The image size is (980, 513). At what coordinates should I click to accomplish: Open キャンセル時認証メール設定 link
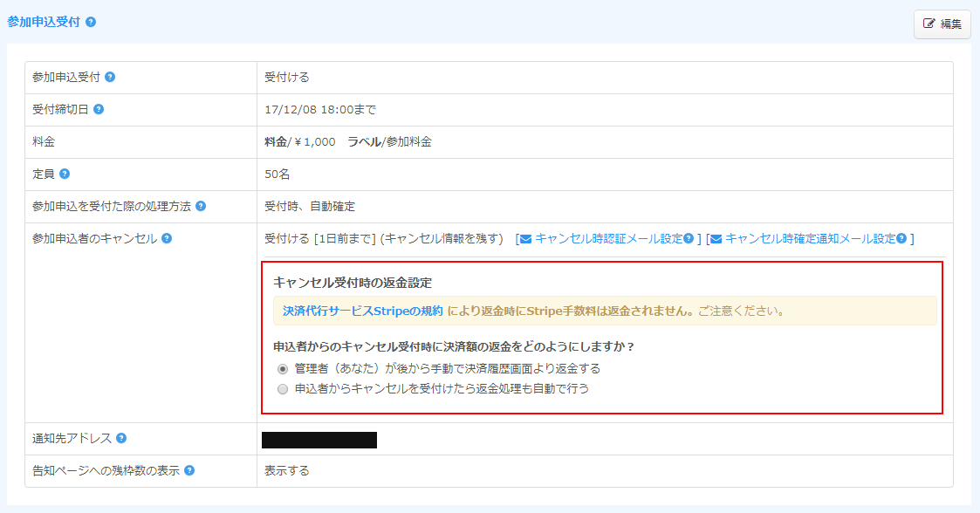608,238
